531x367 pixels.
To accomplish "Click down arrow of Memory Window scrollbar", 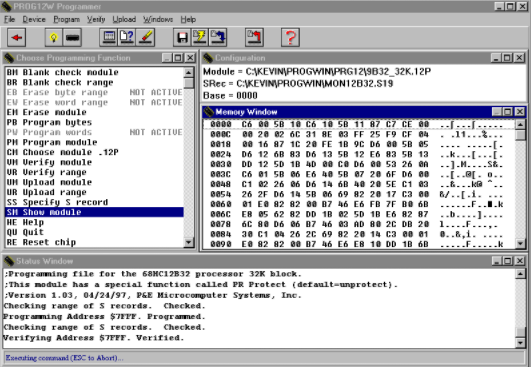I will click(520, 243).
